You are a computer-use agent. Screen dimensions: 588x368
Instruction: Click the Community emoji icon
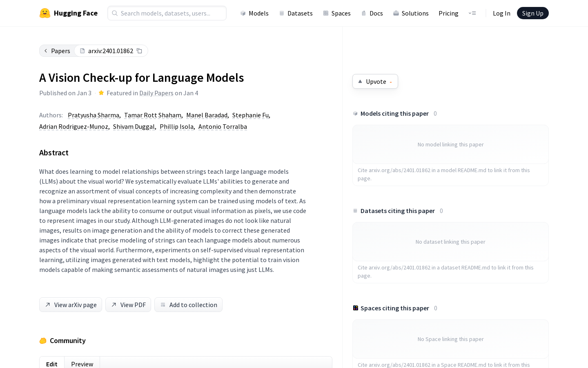click(43, 341)
